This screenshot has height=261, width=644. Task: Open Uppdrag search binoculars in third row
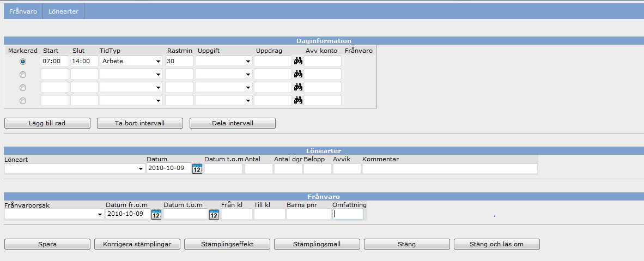point(298,88)
